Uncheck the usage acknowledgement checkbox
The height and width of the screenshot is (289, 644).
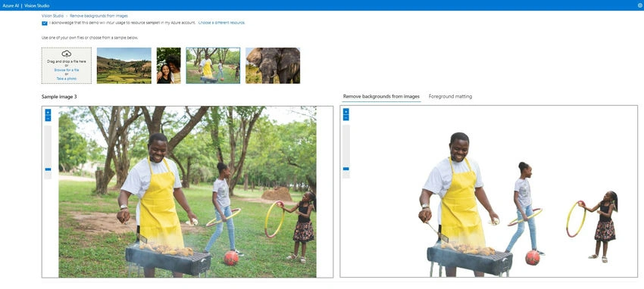45,23
